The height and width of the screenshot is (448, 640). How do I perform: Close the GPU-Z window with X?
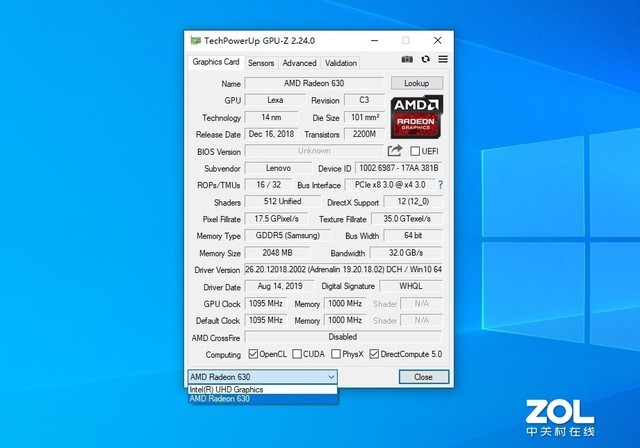438,40
